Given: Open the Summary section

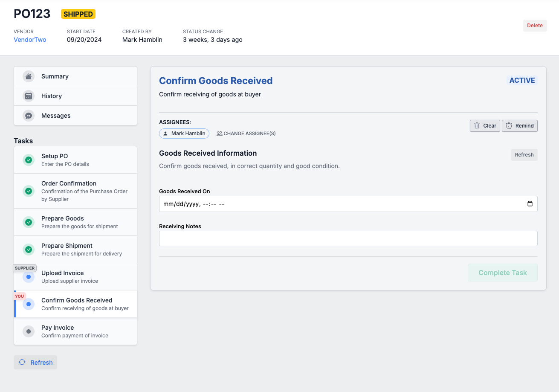Looking at the screenshot, I should point(75,76).
